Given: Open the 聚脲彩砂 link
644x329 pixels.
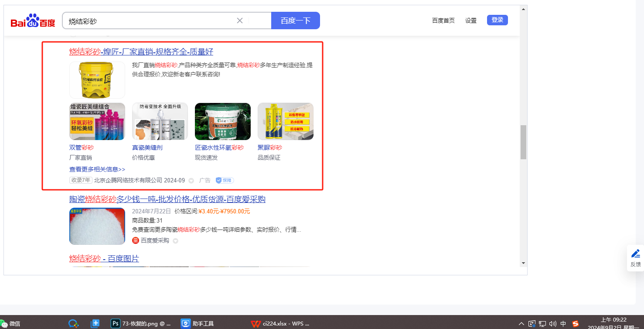Looking at the screenshot, I should [270, 147].
